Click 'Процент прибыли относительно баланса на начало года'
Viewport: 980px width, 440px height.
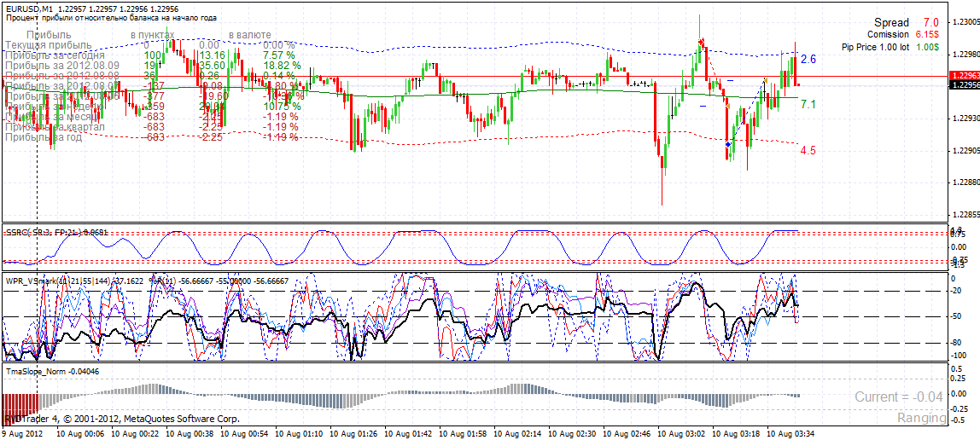(x=112, y=18)
